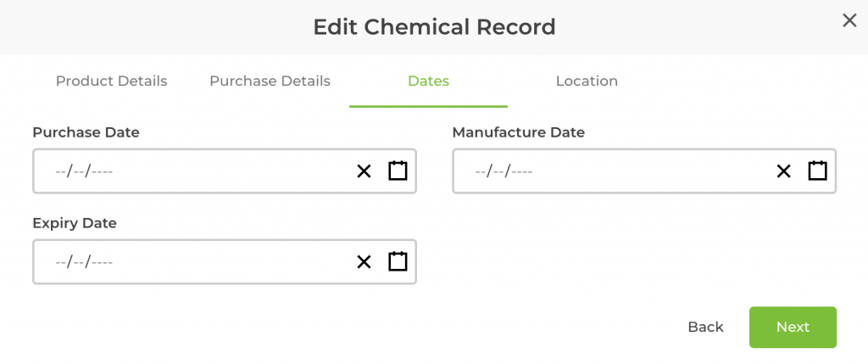
Task: Click the Edit Chemical Record heading
Action: tap(434, 26)
